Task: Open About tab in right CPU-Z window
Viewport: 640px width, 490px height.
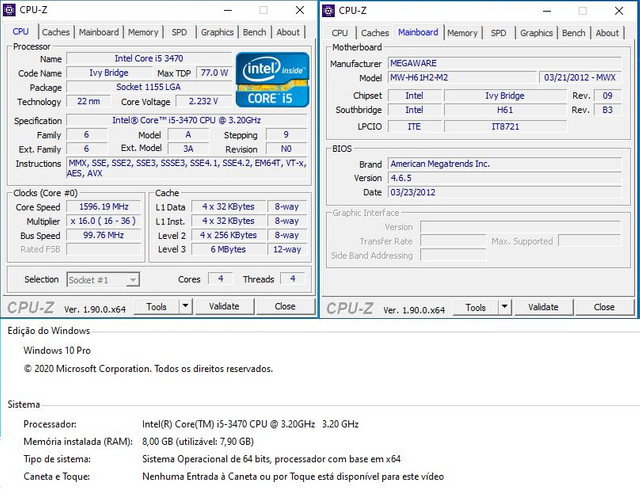Action: pos(607,33)
